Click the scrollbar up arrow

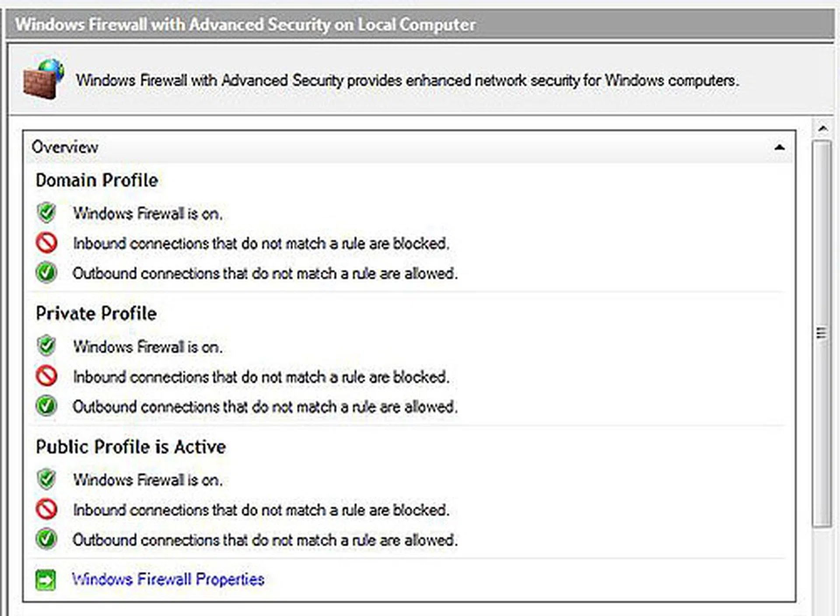[822, 128]
